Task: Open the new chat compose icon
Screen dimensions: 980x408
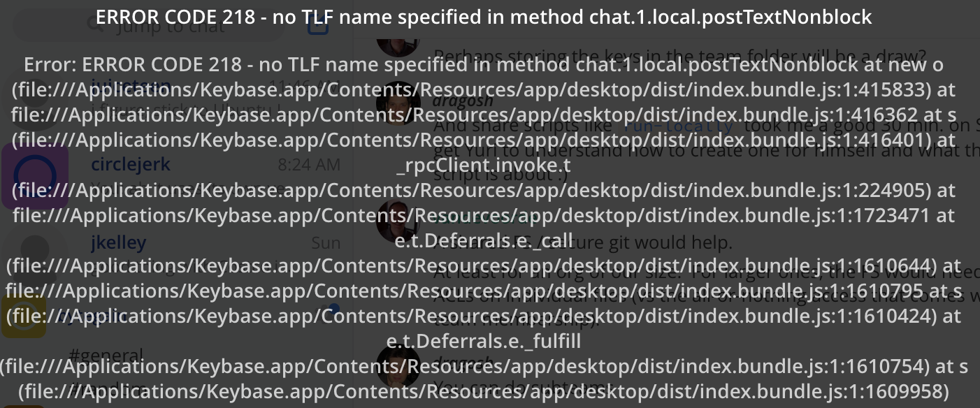Action: tap(318, 25)
